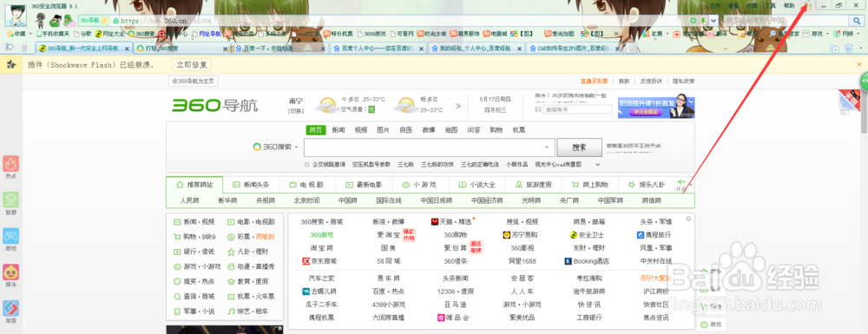Click the 翻译 translate toolbar icon

pyautogui.click(x=718, y=34)
